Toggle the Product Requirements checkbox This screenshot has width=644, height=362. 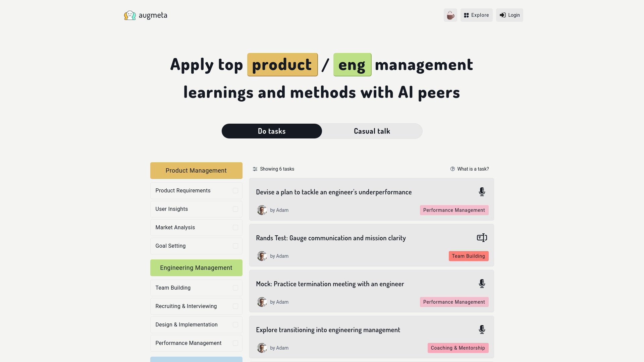click(x=235, y=190)
